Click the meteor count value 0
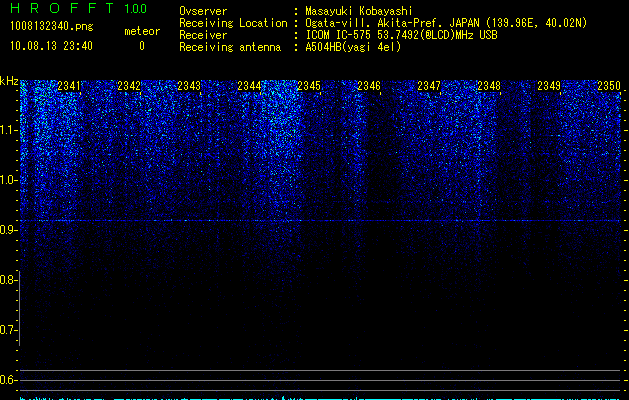 142,46
